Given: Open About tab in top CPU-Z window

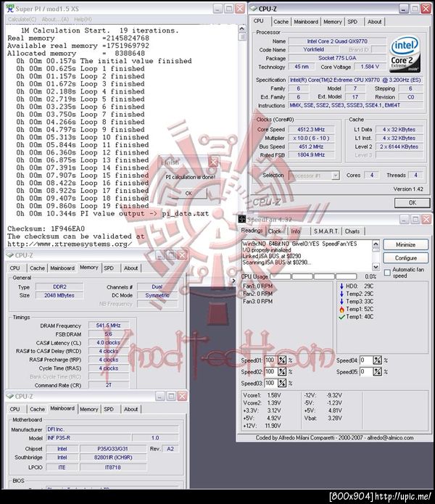Looking at the screenshot, I should [375, 22].
